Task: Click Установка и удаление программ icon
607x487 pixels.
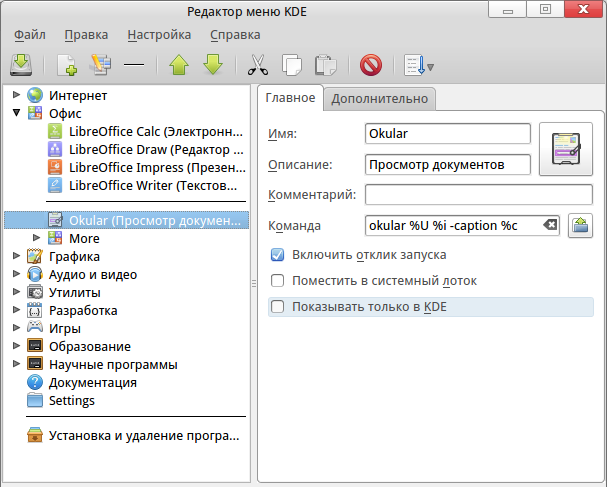Action: point(35,435)
